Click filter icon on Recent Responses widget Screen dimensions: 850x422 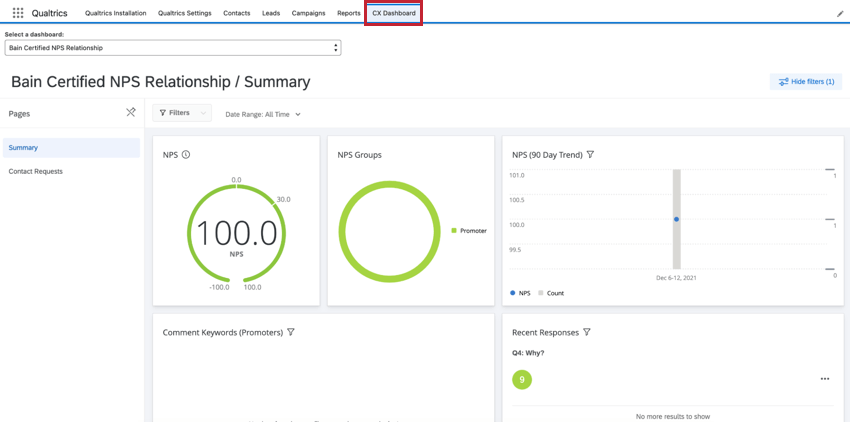(587, 332)
